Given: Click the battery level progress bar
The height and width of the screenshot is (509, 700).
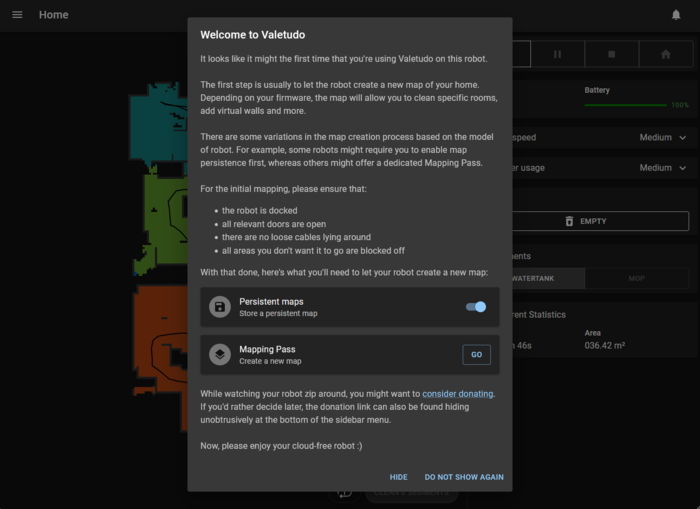Looking at the screenshot, I should 625,105.
